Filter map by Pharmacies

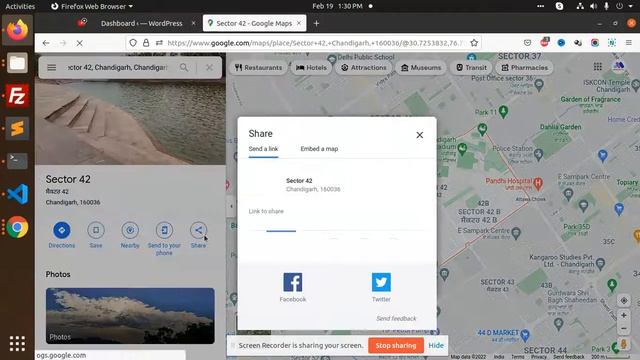(525, 68)
